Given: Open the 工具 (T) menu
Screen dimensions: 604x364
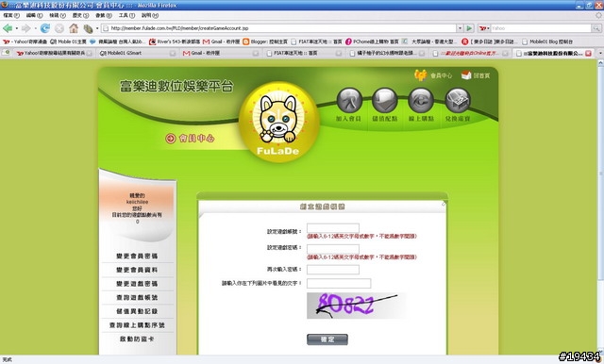Looking at the screenshot, I should pos(126,15).
